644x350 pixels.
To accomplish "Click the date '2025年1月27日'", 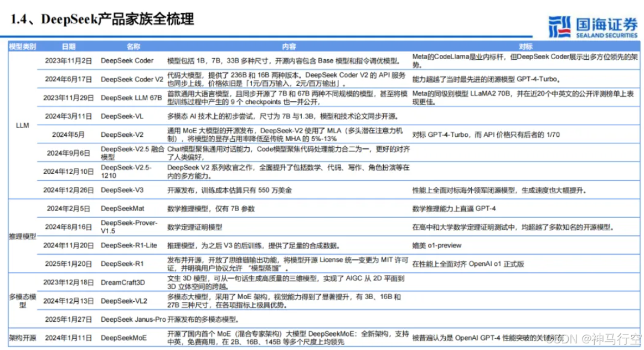I will 69,320.
